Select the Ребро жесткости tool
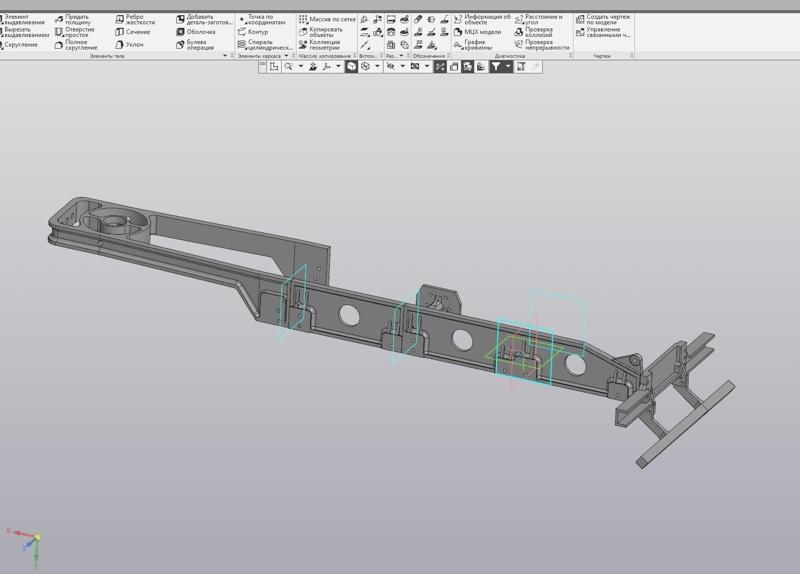This screenshot has height=574, width=800. (x=135, y=19)
